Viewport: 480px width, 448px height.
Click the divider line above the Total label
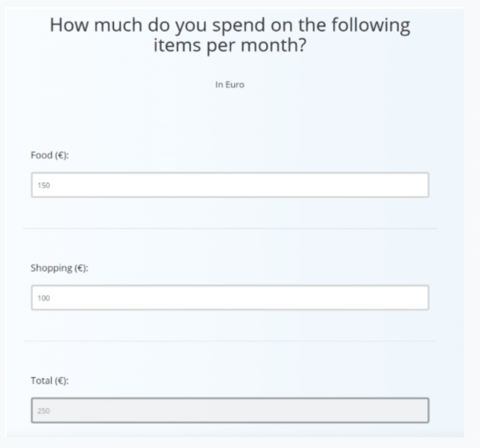click(230, 341)
